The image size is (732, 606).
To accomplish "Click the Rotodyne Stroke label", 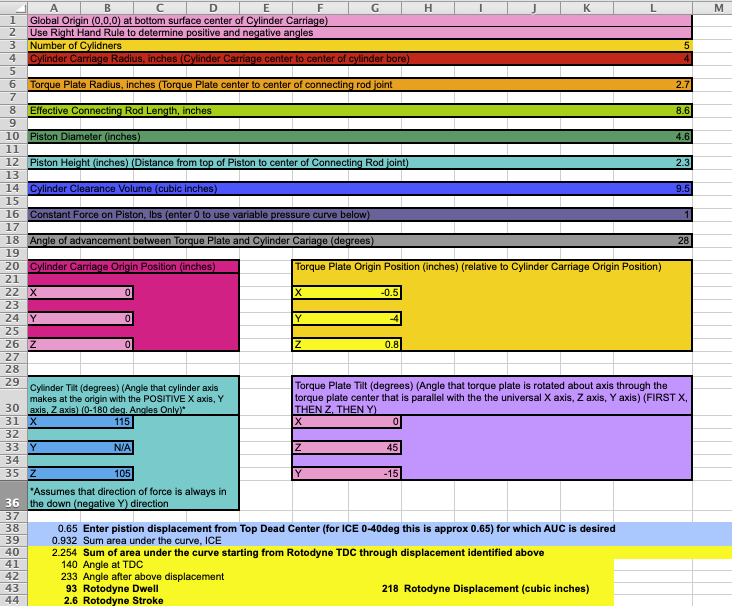I will (123, 600).
